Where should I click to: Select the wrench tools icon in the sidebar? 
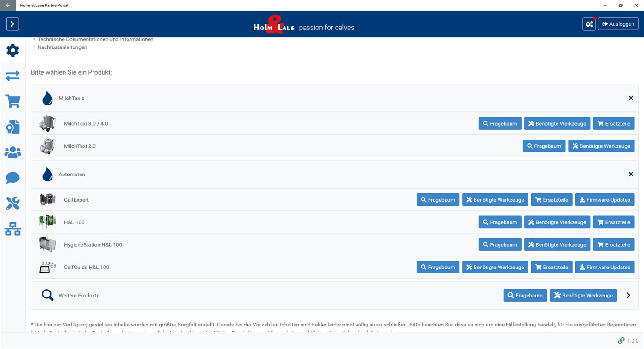12,203
